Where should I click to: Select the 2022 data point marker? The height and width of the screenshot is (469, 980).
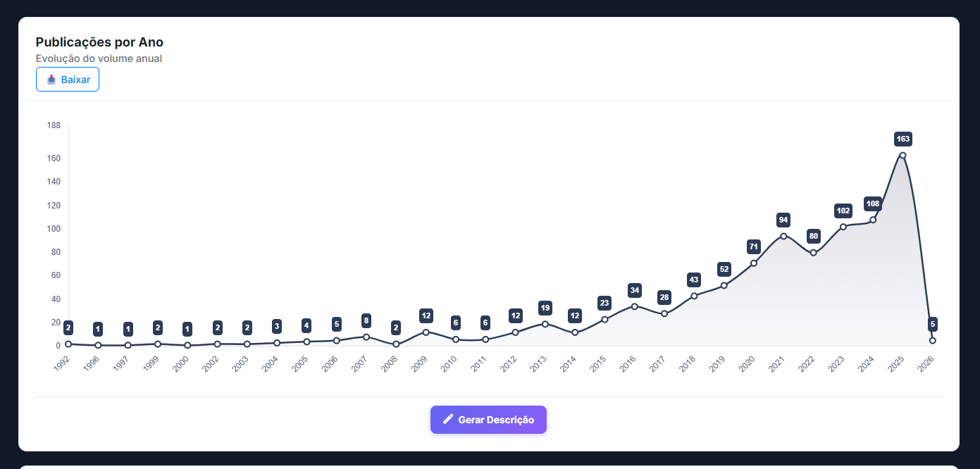(813, 253)
